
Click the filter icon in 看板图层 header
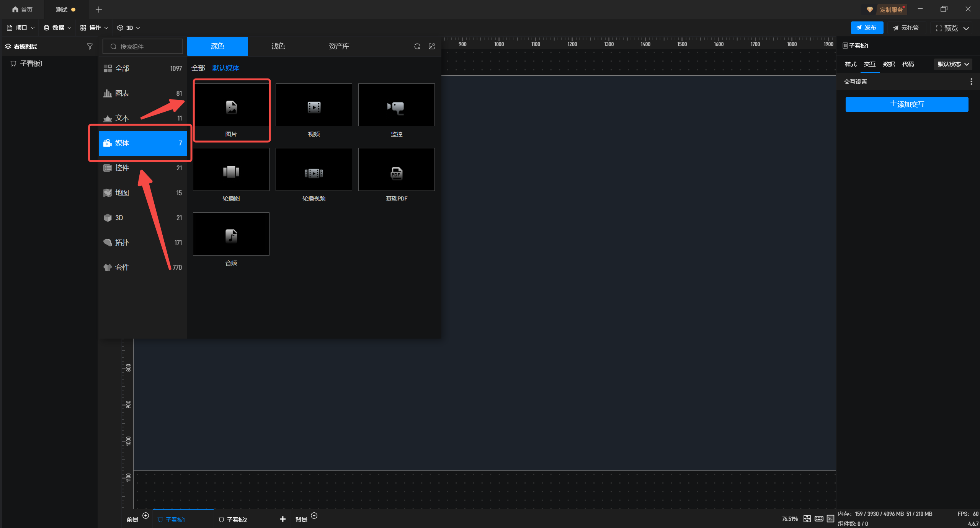click(90, 46)
